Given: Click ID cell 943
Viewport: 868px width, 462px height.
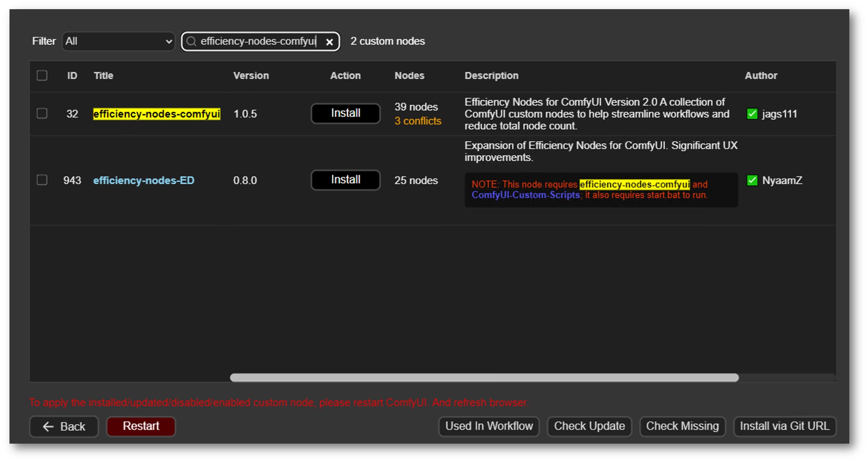Looking at the screenshot, I should coord(72,180).
